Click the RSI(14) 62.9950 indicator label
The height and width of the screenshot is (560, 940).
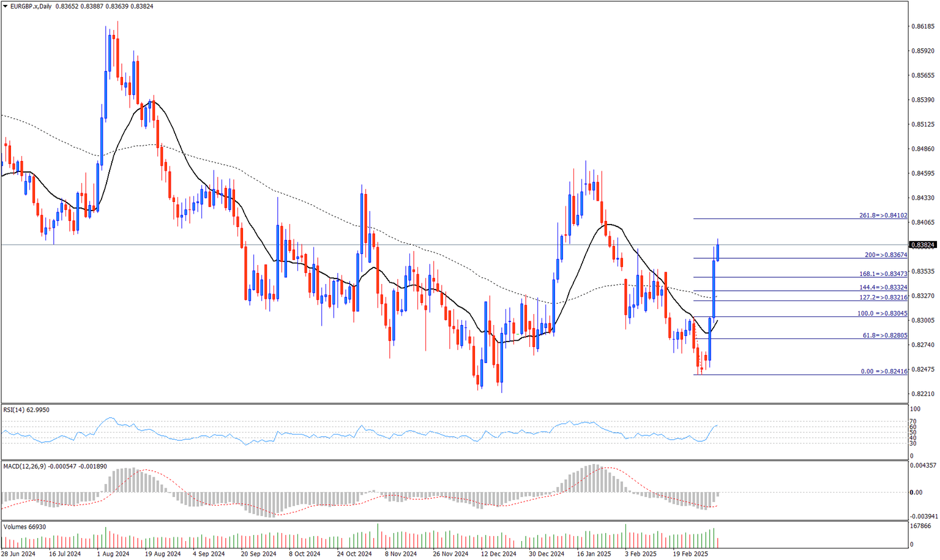click(x=26, y=409)
